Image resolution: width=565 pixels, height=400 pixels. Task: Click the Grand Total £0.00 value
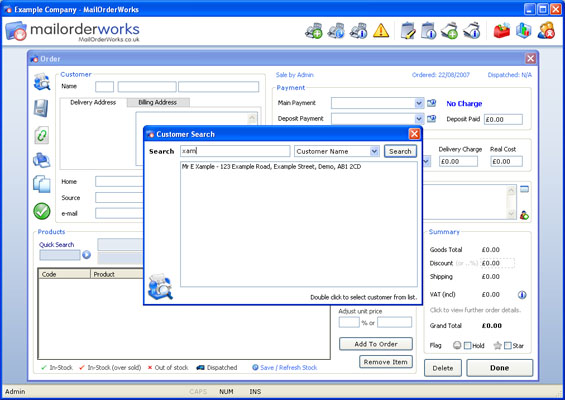491,326
